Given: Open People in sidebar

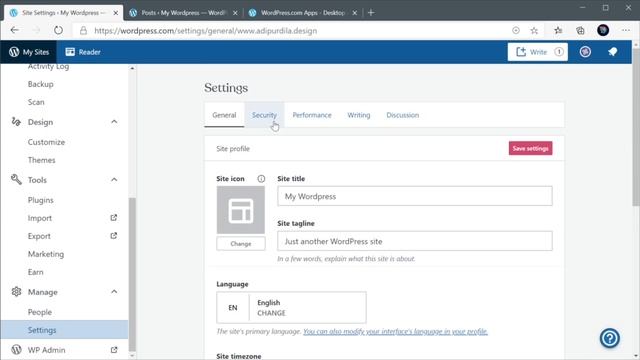Looking at the screenshot, I should click(40, 312).
